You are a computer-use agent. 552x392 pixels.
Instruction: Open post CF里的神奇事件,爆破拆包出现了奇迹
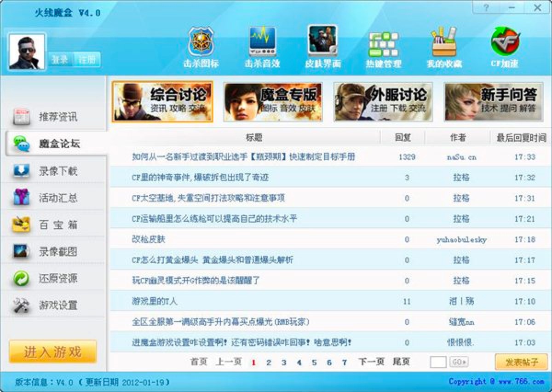click(x=200, y=177)
